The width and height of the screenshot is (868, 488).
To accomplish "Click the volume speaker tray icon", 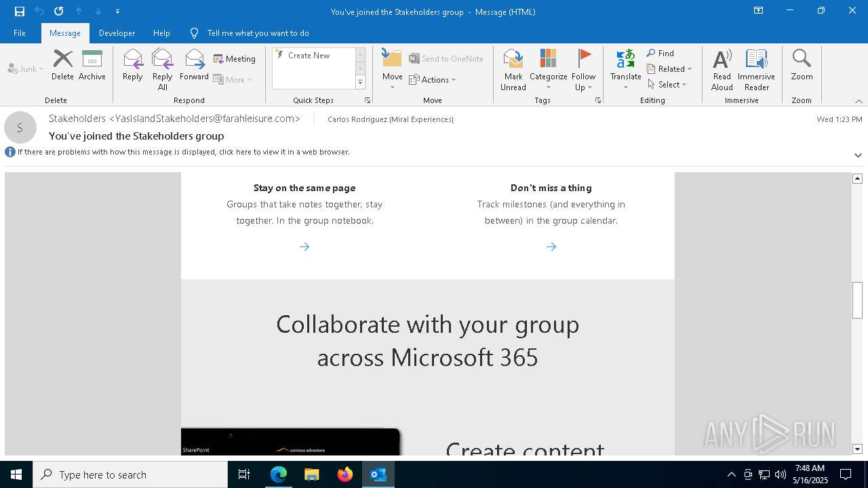I will tap(781, 474).
